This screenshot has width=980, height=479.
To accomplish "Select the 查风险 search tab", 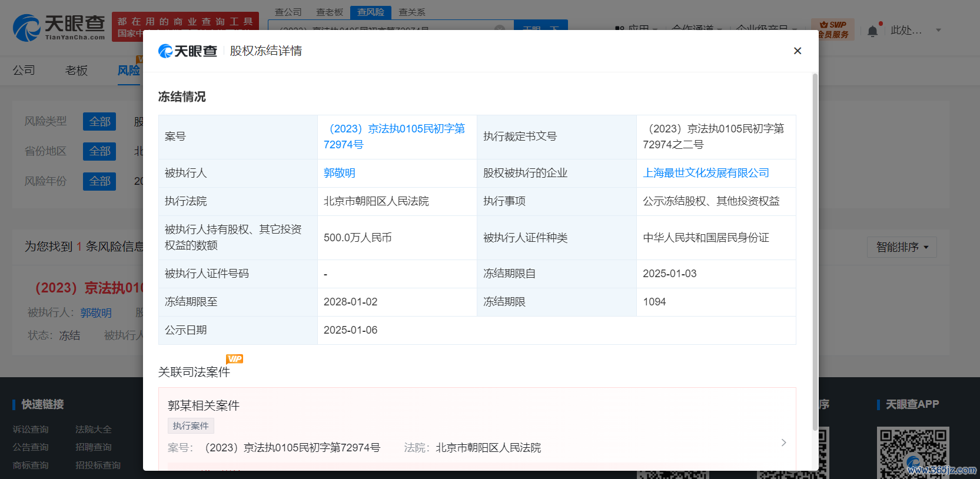I will click(371, 12).
